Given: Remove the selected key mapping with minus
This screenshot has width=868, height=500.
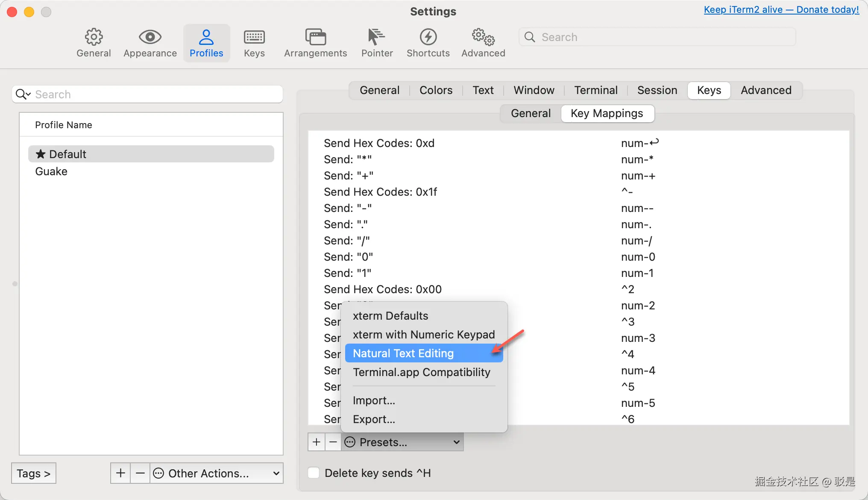Looking at the screenshot, I should coord(333,442).
